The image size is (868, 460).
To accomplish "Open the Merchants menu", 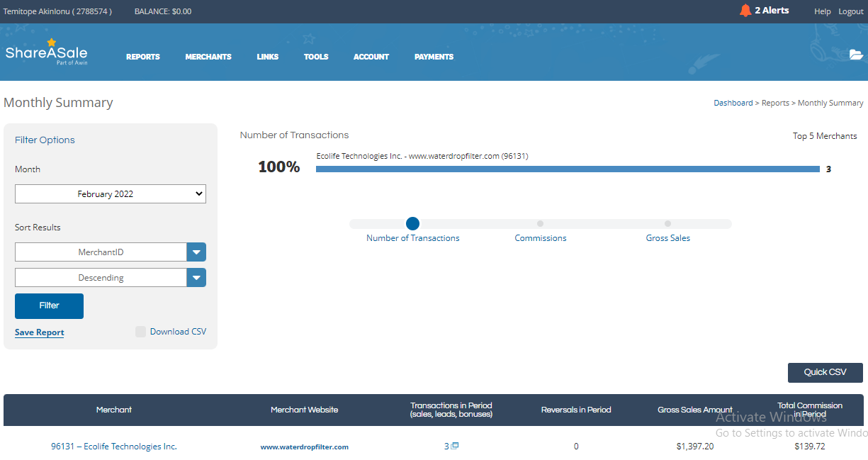I will click(x=208, y=57).
